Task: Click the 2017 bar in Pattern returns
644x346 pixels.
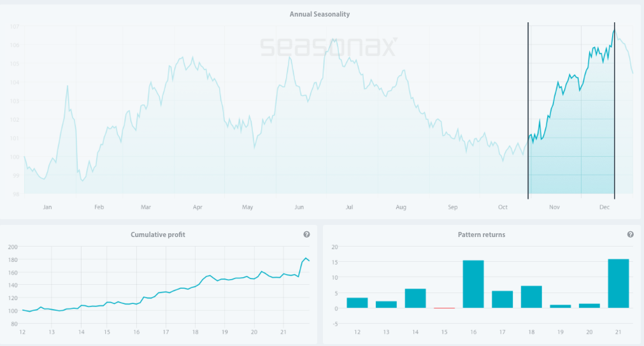Action: click(503, 299)
